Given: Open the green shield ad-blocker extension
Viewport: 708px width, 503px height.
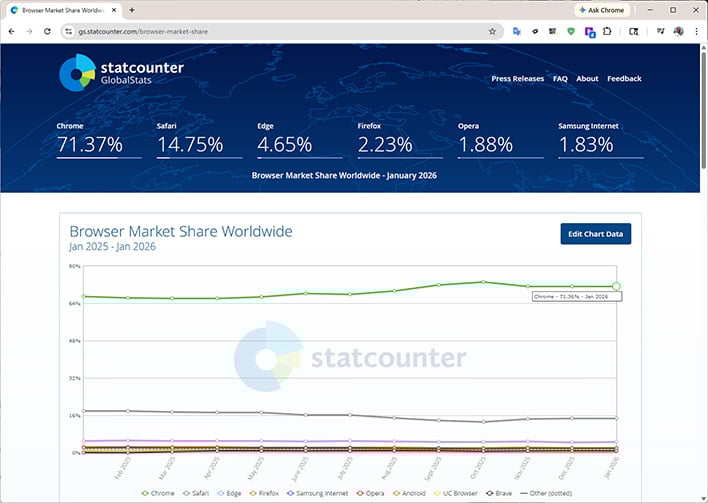Looking at the screenshot, I should (571, 32).
